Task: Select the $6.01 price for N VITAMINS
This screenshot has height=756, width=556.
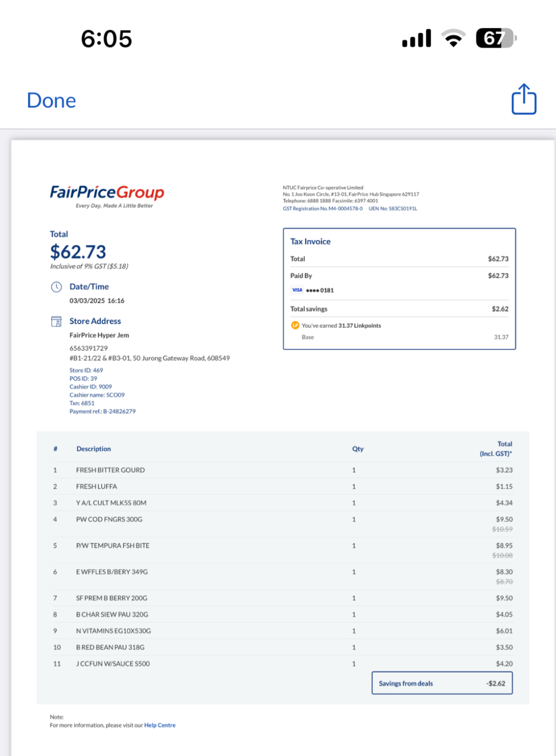Action: [504, 631]
